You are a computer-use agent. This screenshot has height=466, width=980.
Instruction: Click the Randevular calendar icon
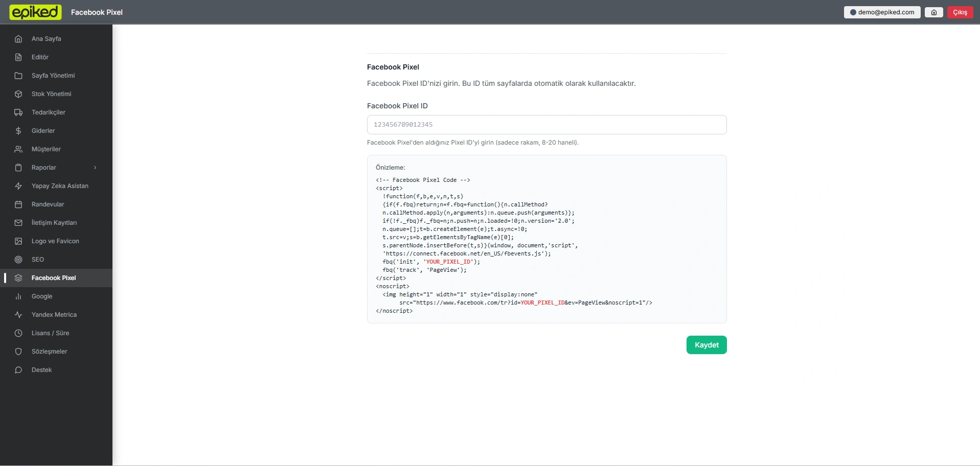pos(18,204)
